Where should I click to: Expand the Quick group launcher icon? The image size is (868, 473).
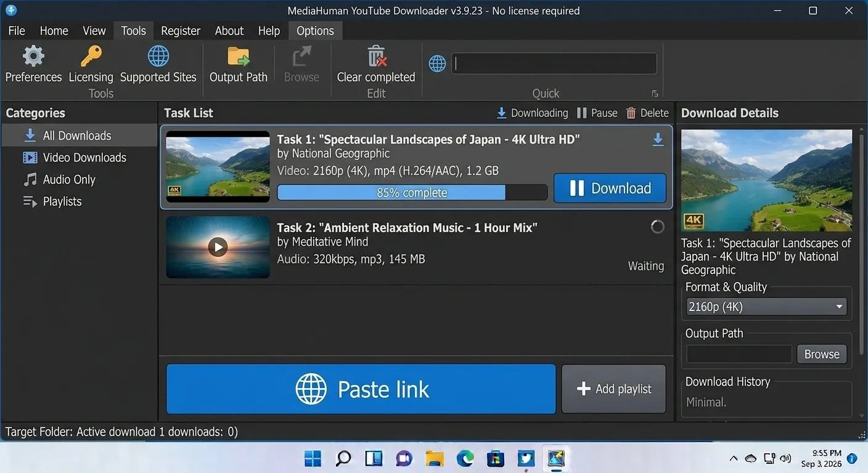(655, 94)
